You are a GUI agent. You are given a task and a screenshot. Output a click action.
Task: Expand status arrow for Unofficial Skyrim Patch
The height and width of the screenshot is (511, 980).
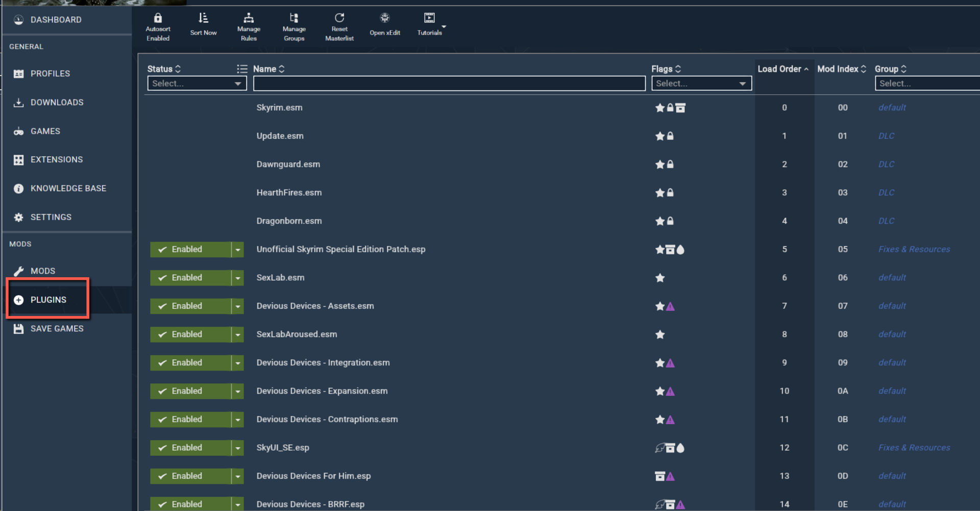[x=238, y=250]
